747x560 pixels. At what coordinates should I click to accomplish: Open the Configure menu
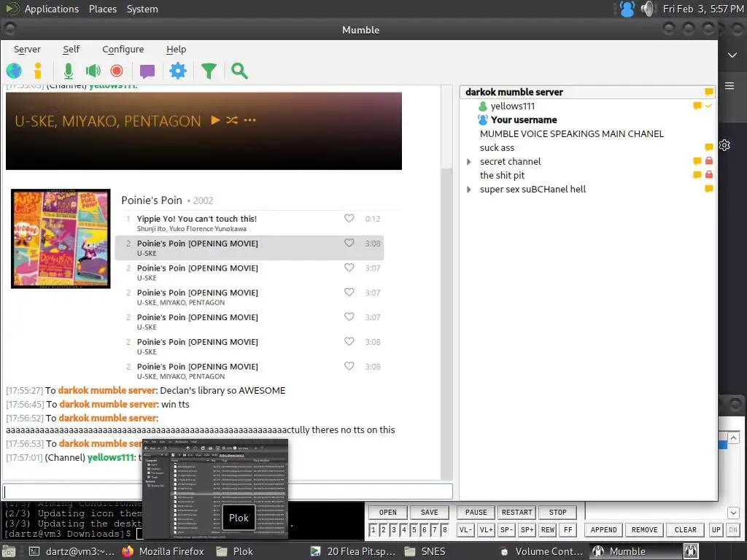(x=123, y=49)
